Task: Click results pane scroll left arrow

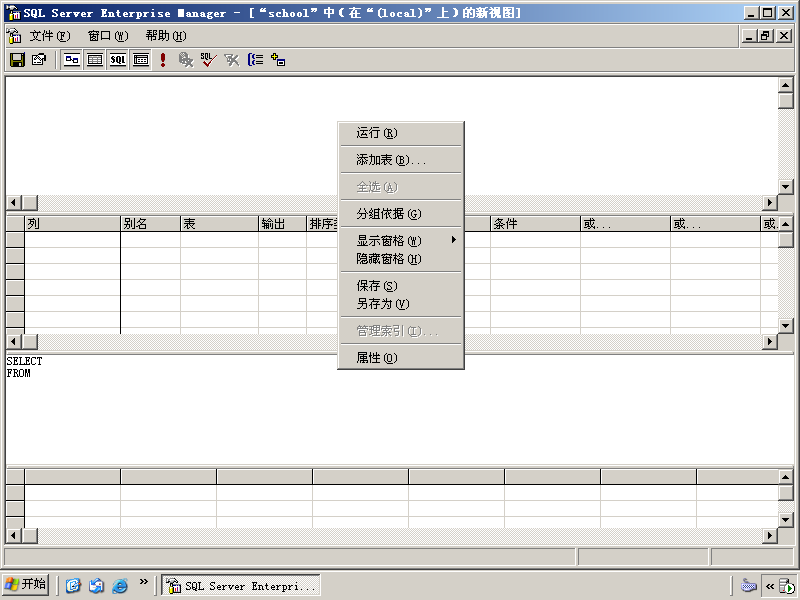Action: tap(13, 536)
